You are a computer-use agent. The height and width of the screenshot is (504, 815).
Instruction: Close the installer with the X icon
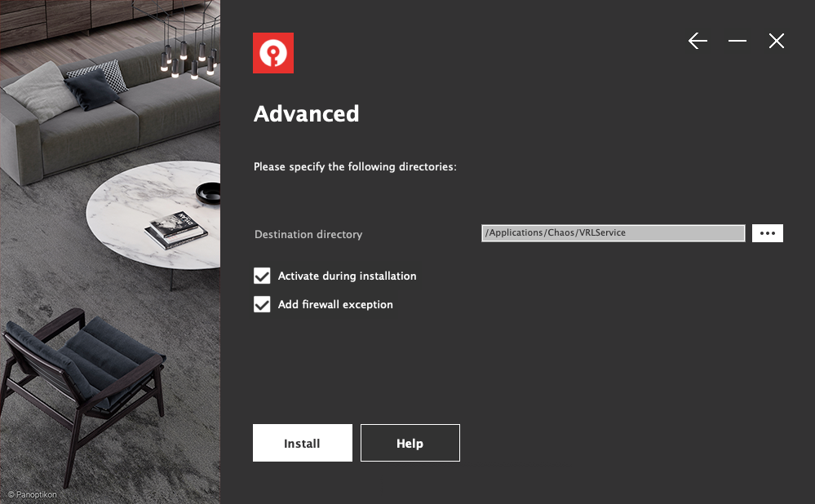click(776, 41)
